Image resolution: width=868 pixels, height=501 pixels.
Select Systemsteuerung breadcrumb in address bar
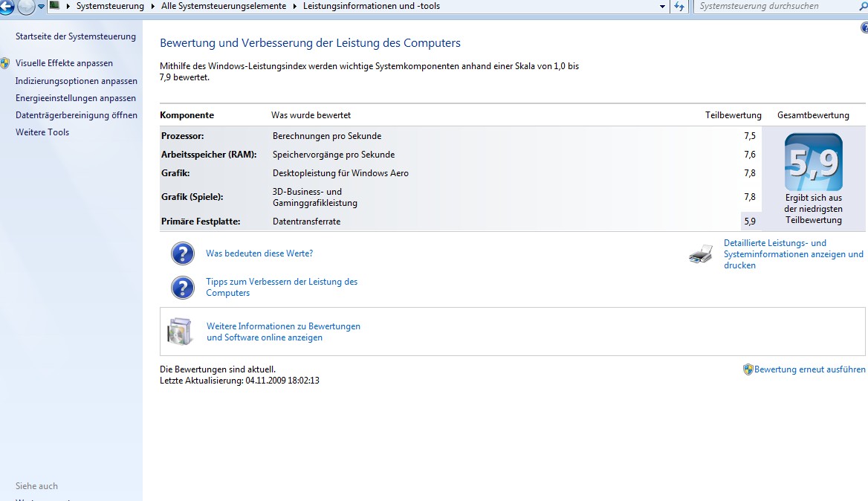109,6
